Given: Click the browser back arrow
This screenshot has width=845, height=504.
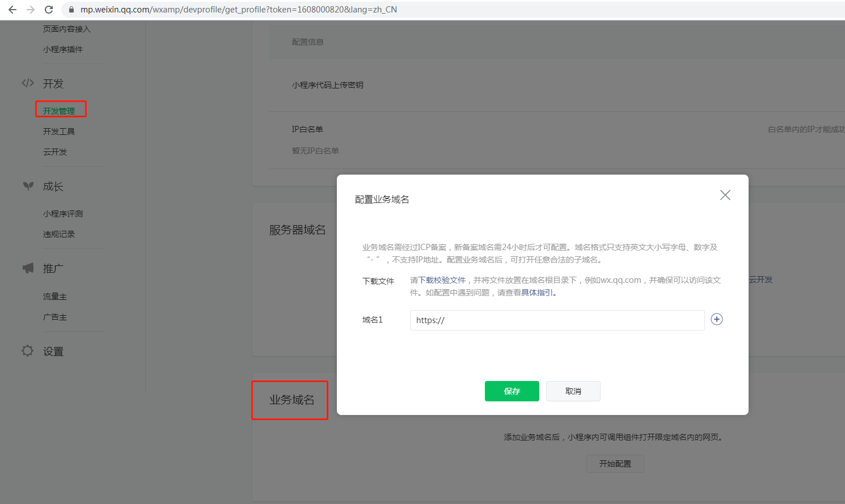Looking at the screenshot, I should point(12,10).
